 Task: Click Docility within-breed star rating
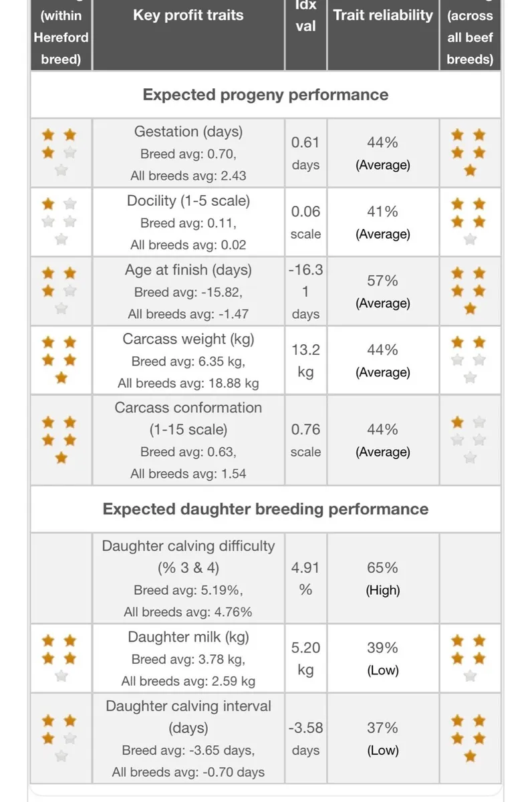point(59,222)
